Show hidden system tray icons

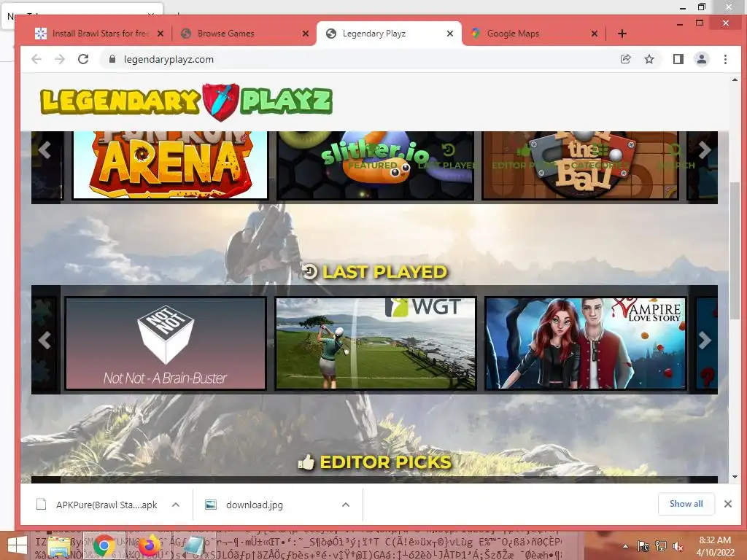(x=625, y=546)
